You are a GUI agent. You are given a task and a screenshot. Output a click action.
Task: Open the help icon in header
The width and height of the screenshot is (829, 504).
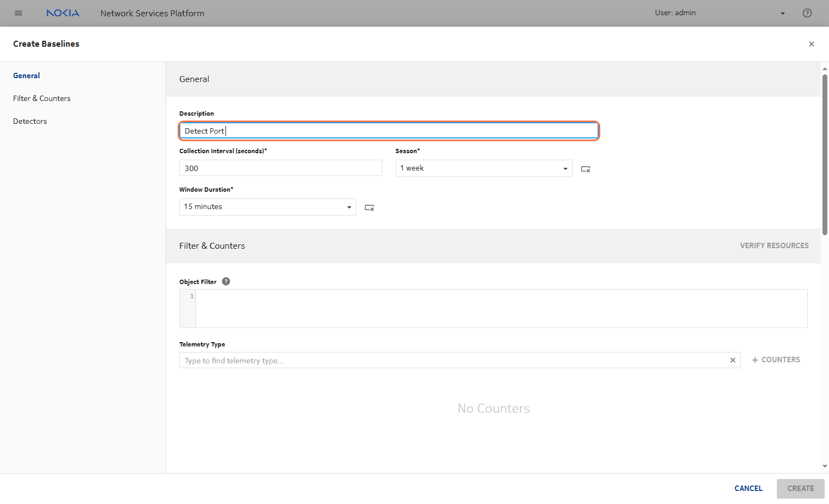click(807, 13)
